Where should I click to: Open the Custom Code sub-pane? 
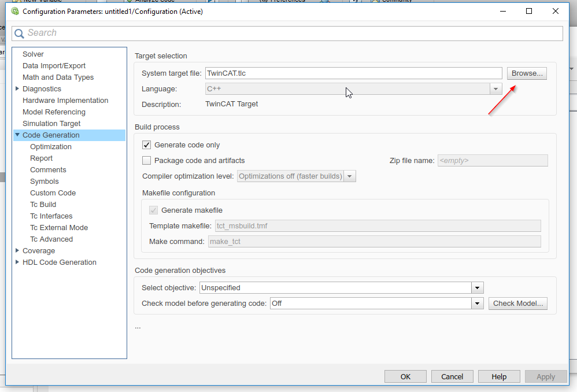pyautogui.click(x=53, y=193)
